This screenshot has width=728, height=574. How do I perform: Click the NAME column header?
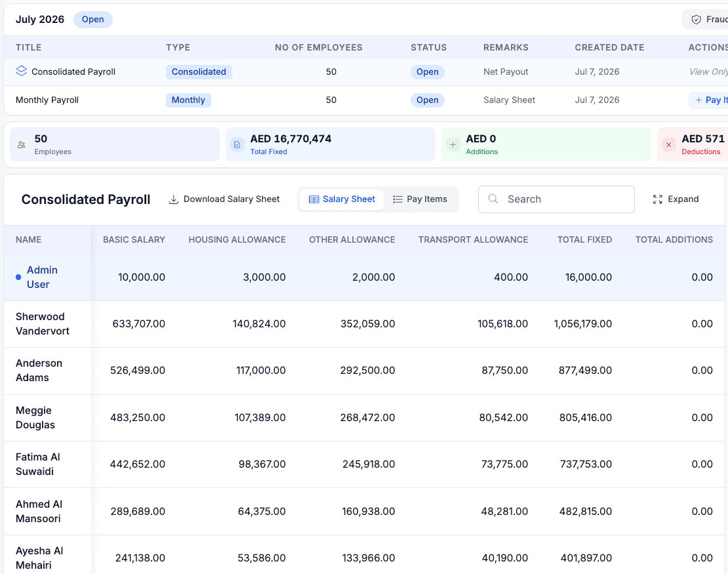[x=28, y=239]
